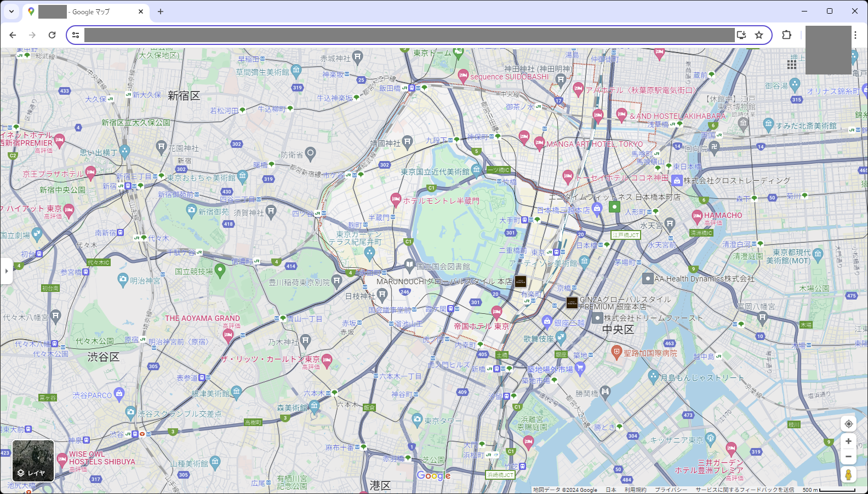Click the 日本 footer link
Screen dimensions: 868x494
click(x=611, y=490)
